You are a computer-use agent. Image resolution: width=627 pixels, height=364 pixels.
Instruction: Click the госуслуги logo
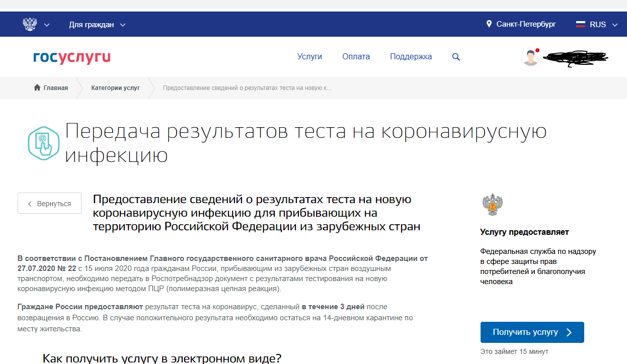pos(72,57)
